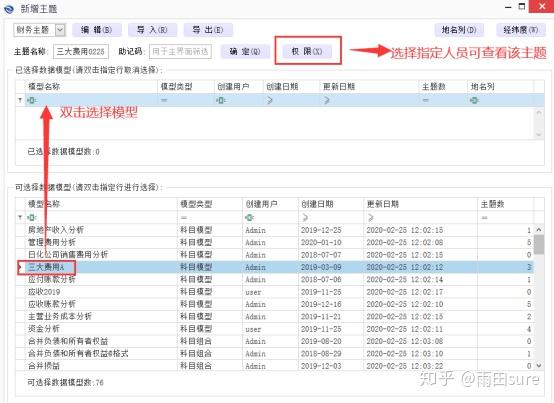Open the 财务主题 dropdown
The width and height of the screenshot is (554, 403).
pyautogui.click(x=60, y=30)
